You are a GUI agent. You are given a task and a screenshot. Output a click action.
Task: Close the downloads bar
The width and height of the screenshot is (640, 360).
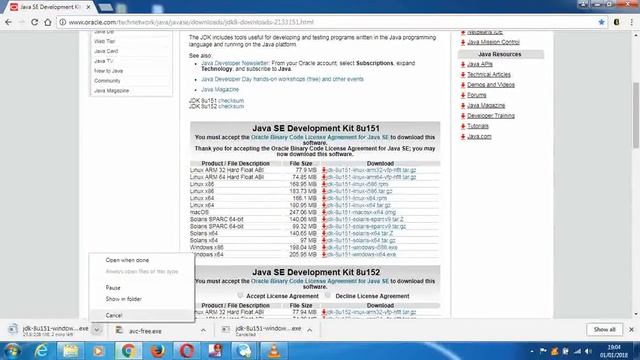point(631,329)
